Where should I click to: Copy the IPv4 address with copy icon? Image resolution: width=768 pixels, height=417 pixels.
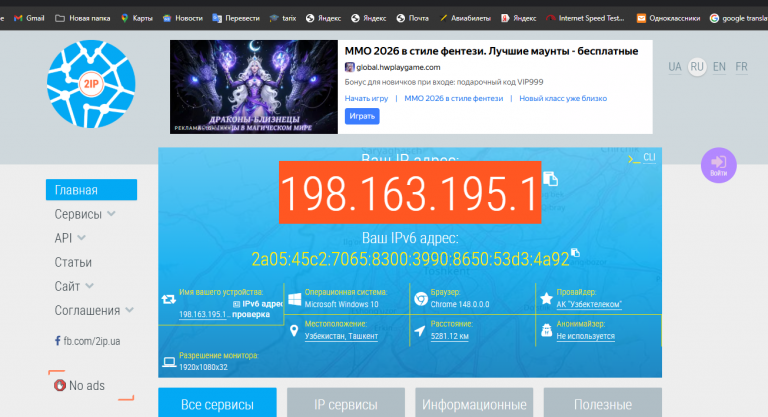[551, 179]
